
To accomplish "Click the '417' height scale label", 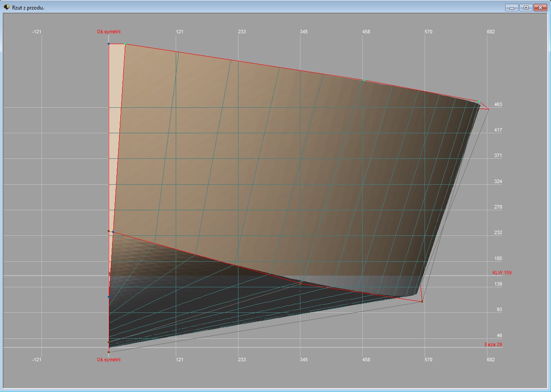I will 498,130.
